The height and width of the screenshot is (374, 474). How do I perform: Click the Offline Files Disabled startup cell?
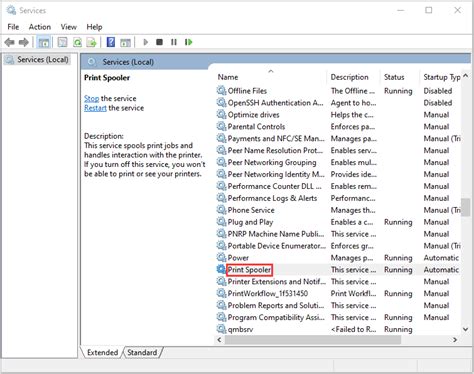click(438, 91)
